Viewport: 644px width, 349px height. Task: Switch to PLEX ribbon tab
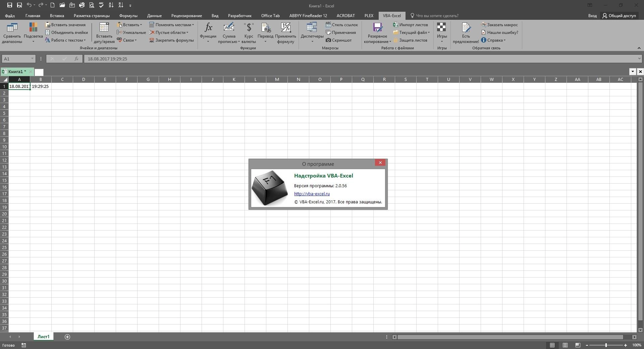click(369, 16)
